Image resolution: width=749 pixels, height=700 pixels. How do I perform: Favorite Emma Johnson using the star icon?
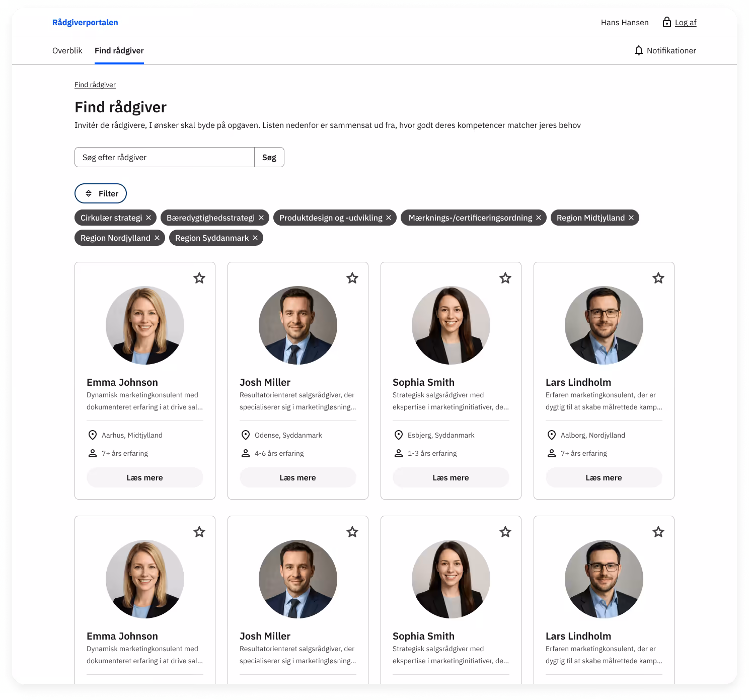point(199,278)
